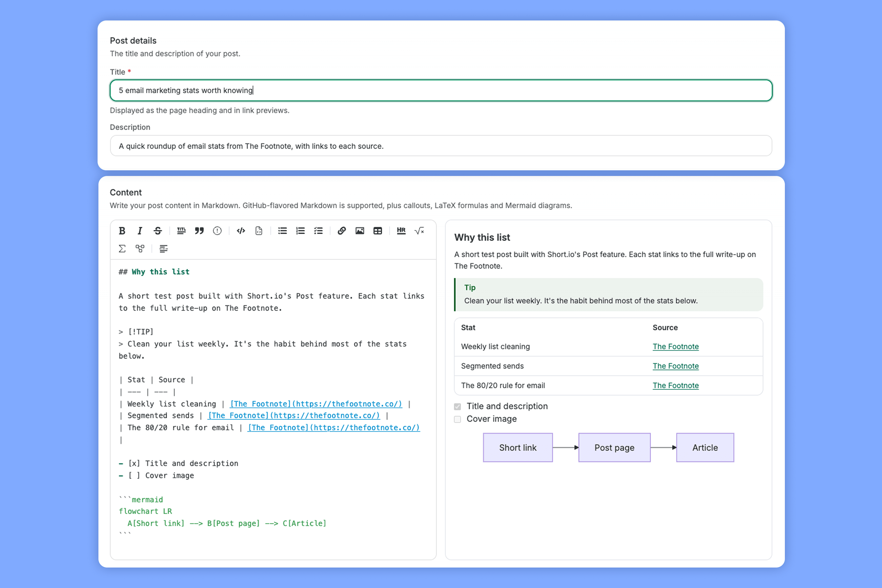Open The Footnote link for Weekly list cleaning
The height and width of the screenshot is (588, 882).
pos(675,346)
